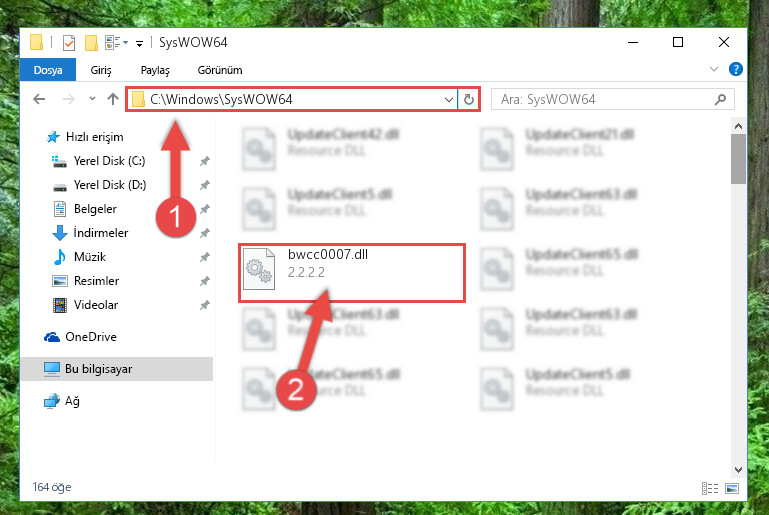Click the Properties checkmark quick access icon
The image size is (769, 515).
coord(69,43)
